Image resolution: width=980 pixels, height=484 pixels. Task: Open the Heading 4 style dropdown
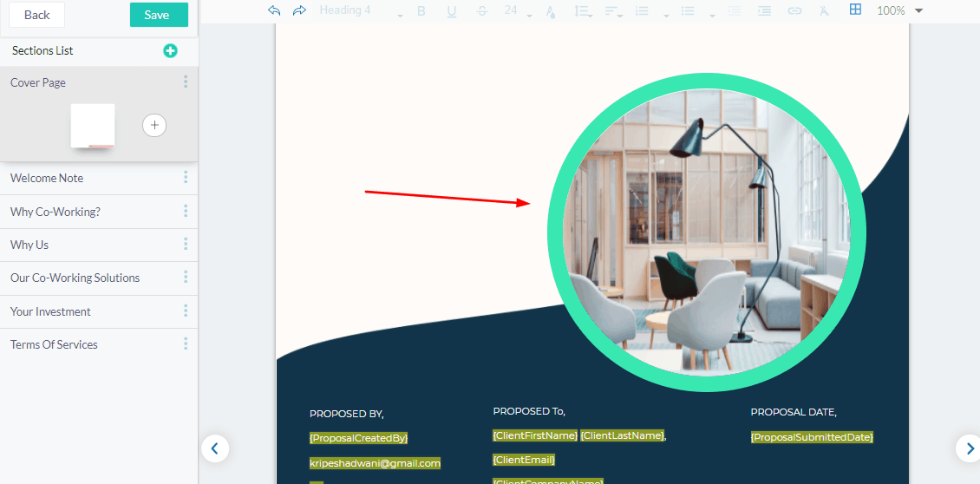pos(361,10)
